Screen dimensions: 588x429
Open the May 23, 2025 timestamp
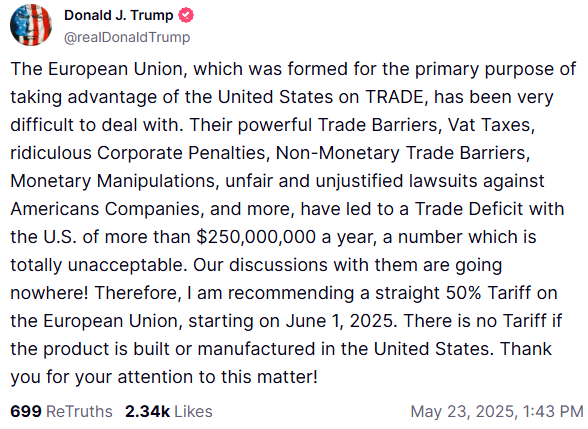(x=464, y=411)
